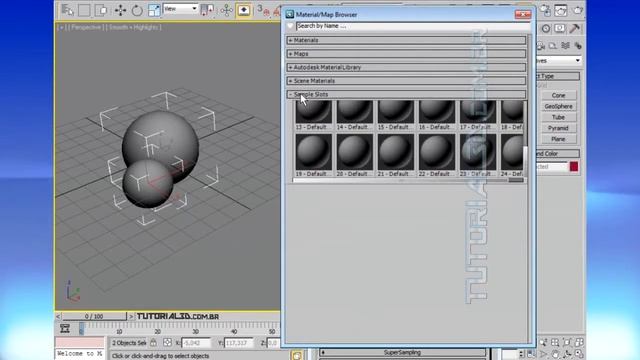Create a Pyramid primitive
Screen dimensions: 640x360
[x=558, y=128]
